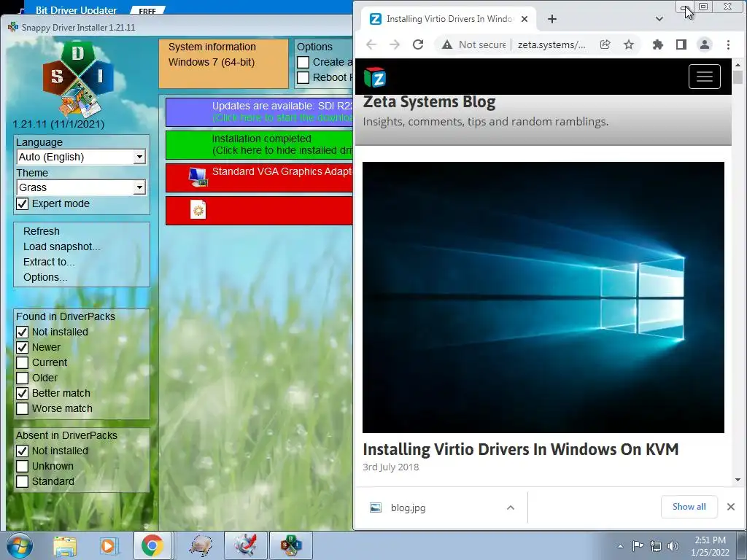Bookmark this page with the star icon

pos(629,44)
